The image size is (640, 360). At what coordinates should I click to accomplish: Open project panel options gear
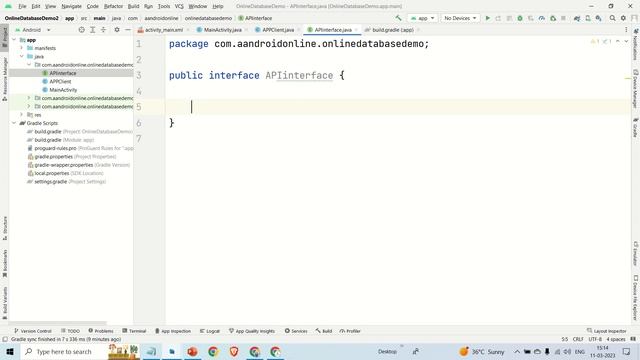click(117, 30)
